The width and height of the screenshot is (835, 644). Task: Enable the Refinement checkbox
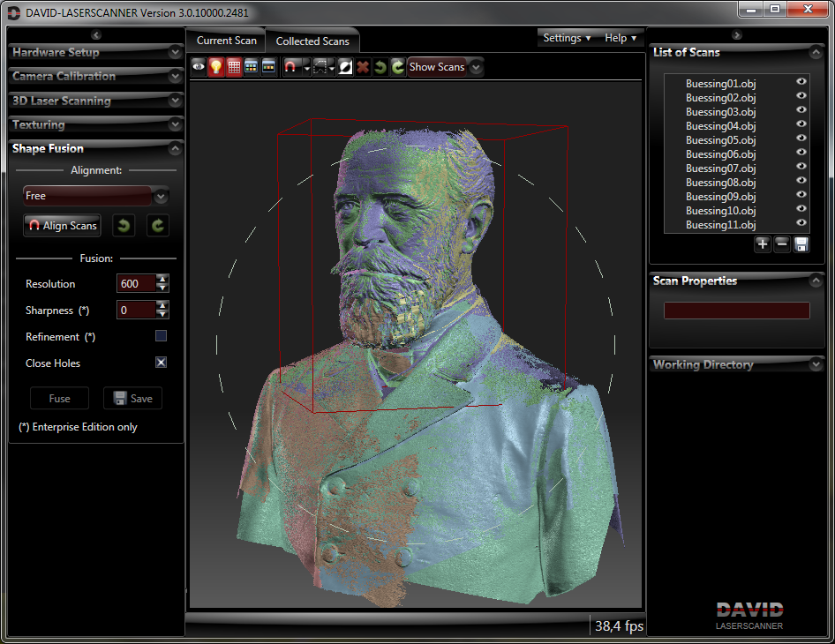point(161,336)
